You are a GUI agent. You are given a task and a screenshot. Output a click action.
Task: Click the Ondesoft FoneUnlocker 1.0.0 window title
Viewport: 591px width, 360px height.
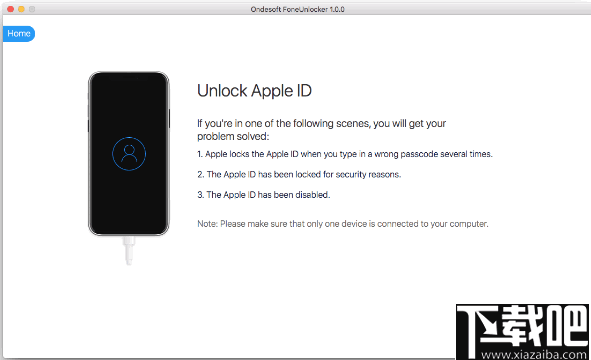click(x=297, y=9)
